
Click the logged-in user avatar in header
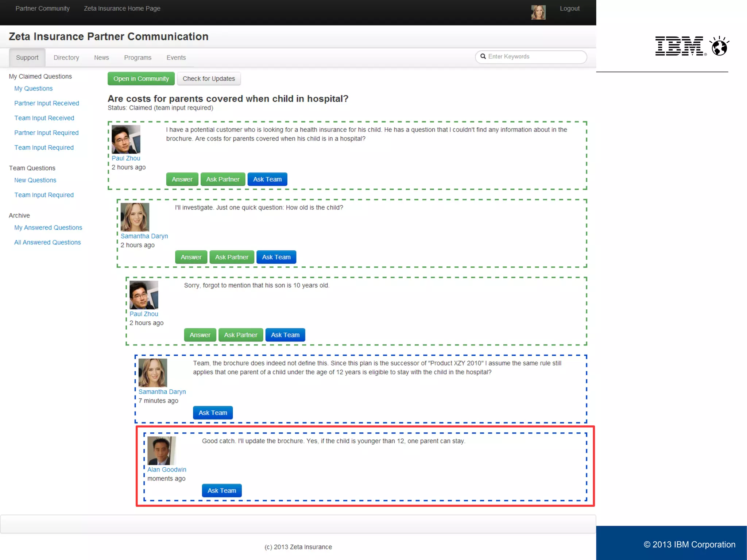point(538,12)
